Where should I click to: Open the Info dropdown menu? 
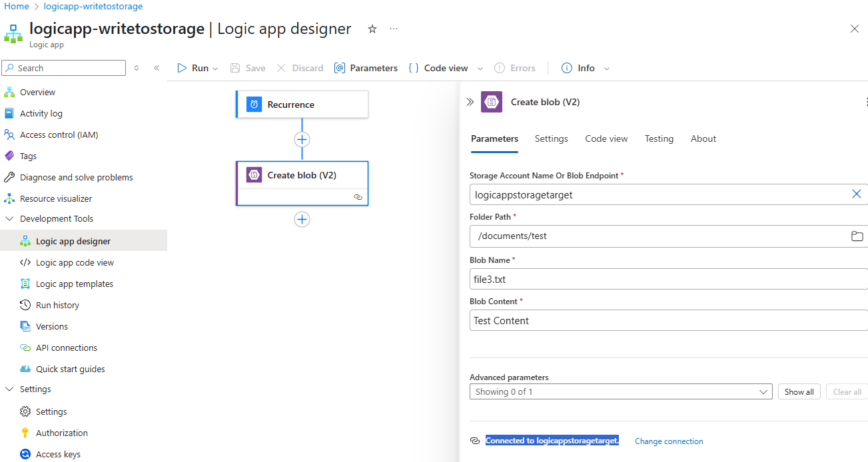(x=586, y=68)
